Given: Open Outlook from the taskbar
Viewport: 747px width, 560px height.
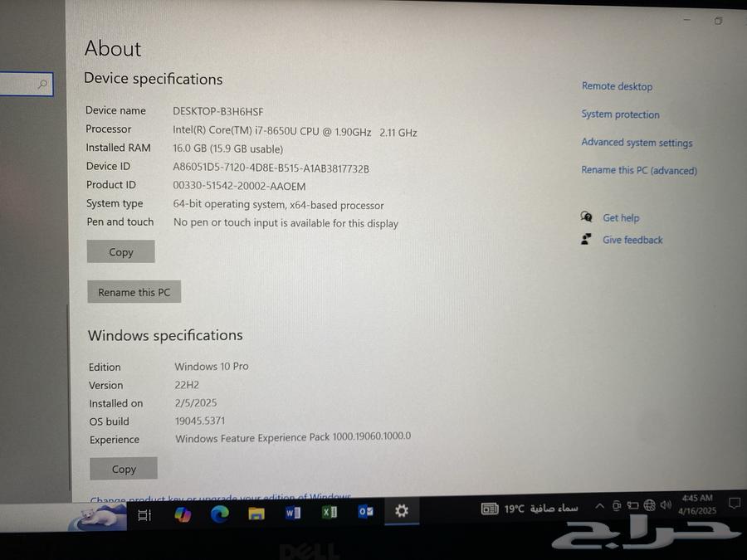Looking at the screenshot, I should click(x=366, y=511).
